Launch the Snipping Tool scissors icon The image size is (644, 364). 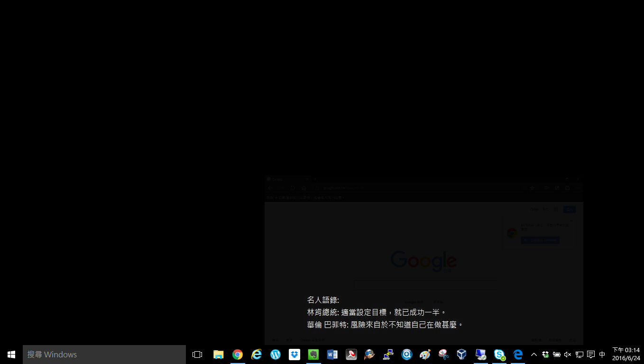443,355
